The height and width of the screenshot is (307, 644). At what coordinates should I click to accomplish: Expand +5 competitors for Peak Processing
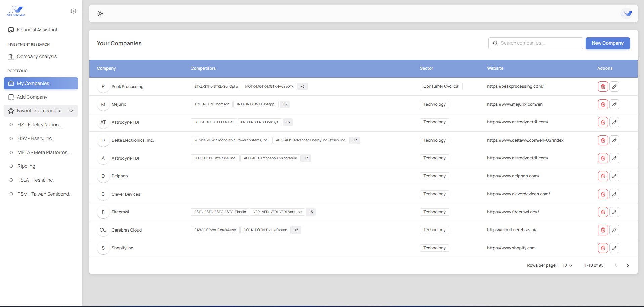click(x=303, y=86)
